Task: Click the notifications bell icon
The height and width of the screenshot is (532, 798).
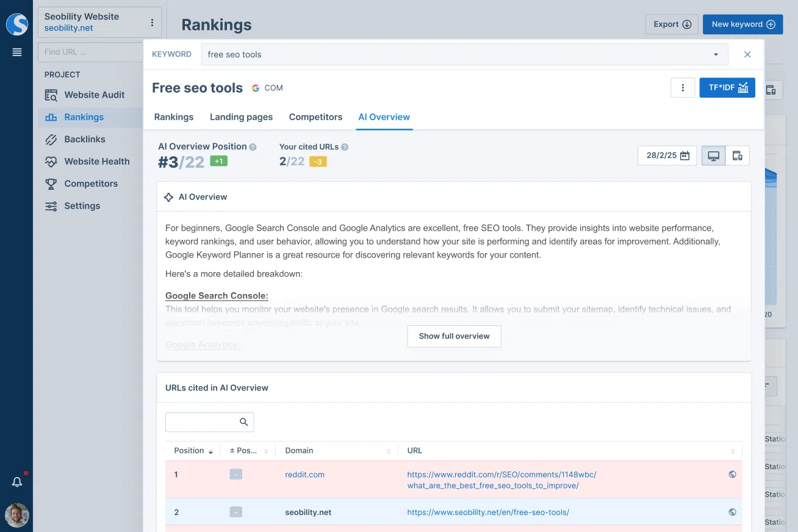Action: coord(17,482)
